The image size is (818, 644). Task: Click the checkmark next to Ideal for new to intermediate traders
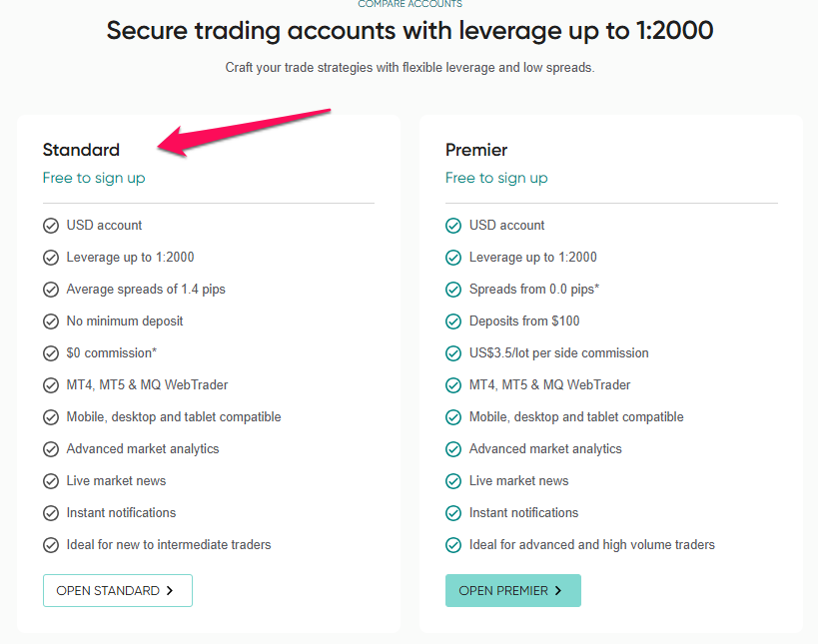pyautogui.click(x=51, y=545)
